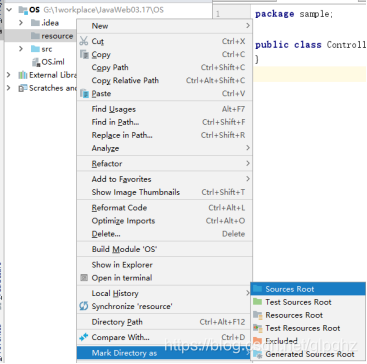Choose Copy Relative Path

[x=165, y=80]
